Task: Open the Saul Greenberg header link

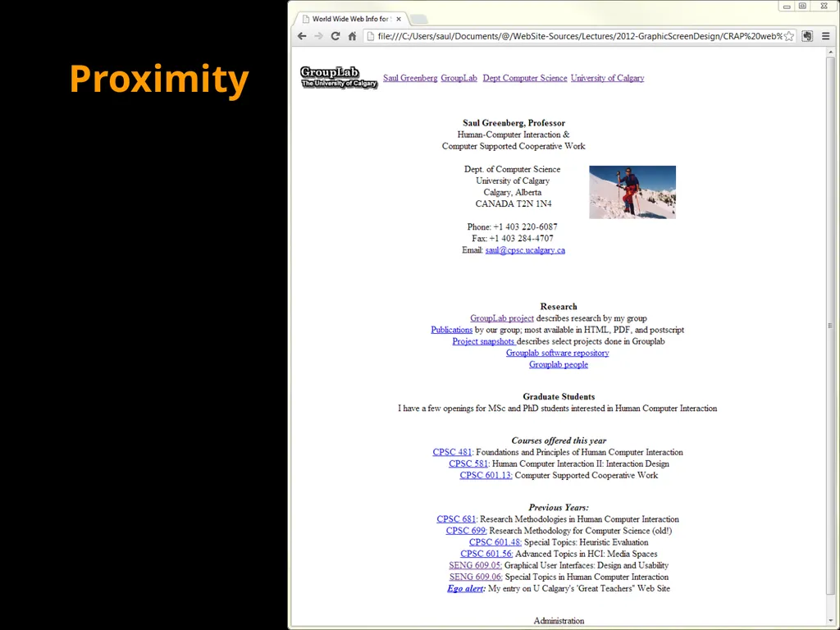Action: point(410,78)
